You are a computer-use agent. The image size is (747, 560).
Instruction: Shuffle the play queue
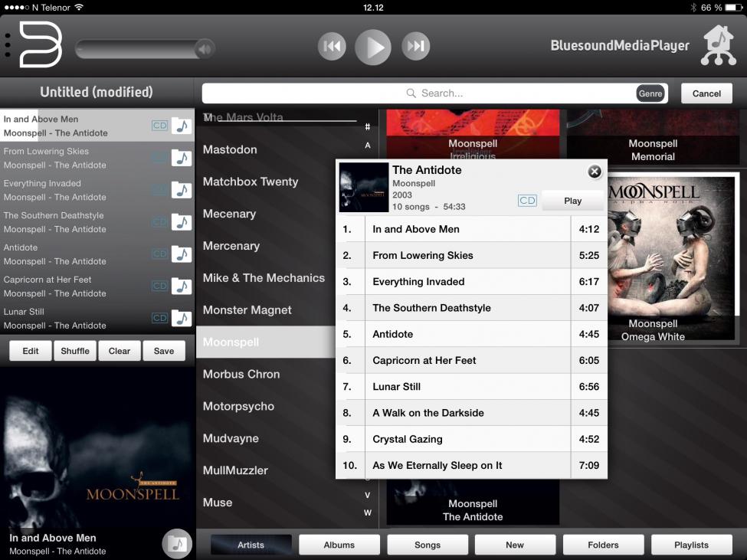[x=75, y=351]
